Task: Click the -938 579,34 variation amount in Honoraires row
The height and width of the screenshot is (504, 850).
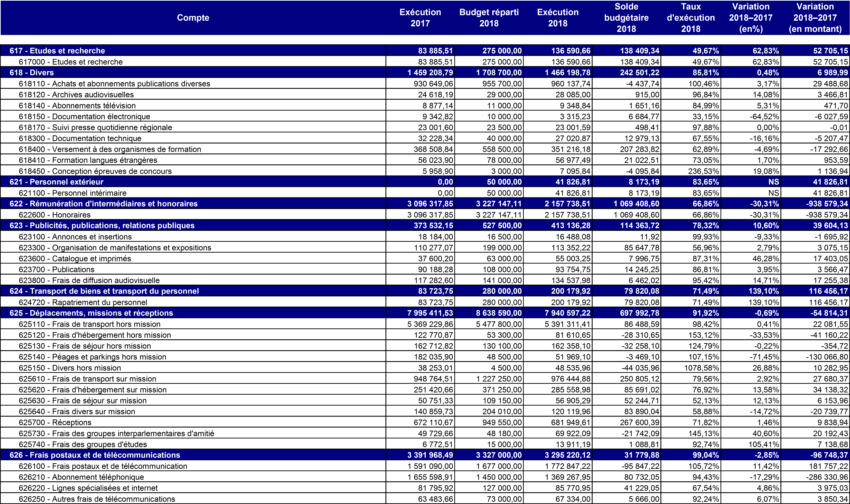Action: pos(827,215)
